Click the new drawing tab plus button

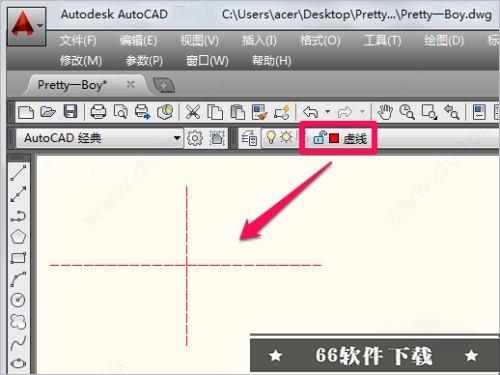163,86
